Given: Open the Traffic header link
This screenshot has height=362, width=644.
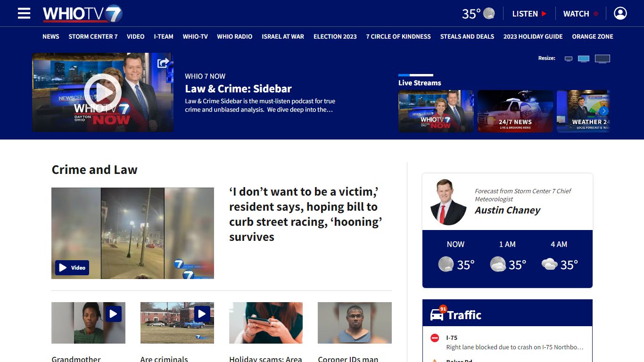Looking at the screenshot, I should click(x=464, y=315).
